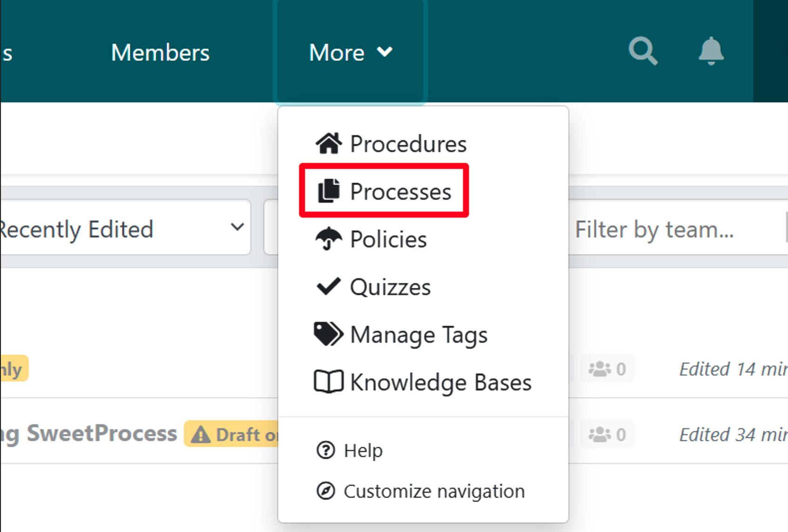Open the Members navigation tab
This screenshot has height=532, width=788.
160,52
